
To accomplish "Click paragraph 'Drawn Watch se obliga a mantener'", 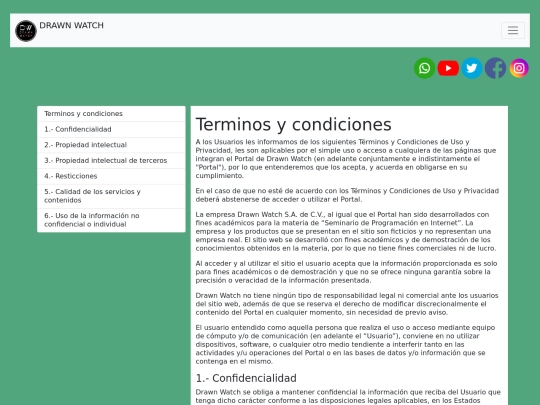I will pos(348,396).
